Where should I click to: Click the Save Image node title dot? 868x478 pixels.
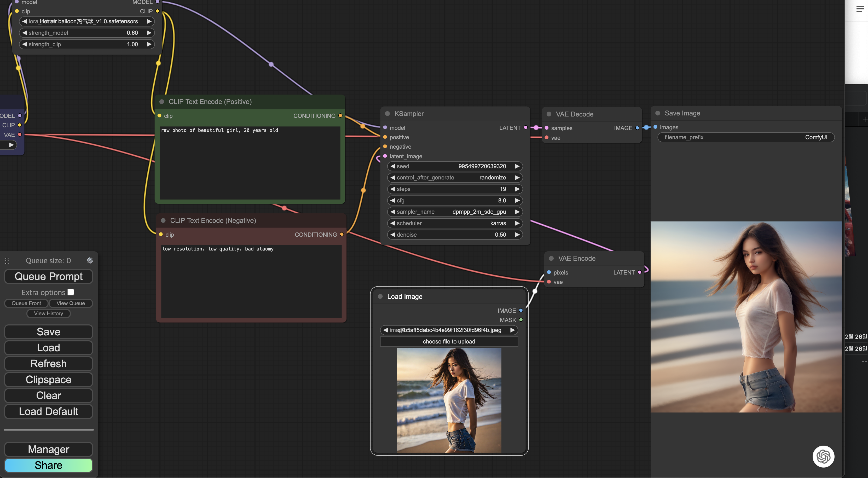click(x=658, y=113)
